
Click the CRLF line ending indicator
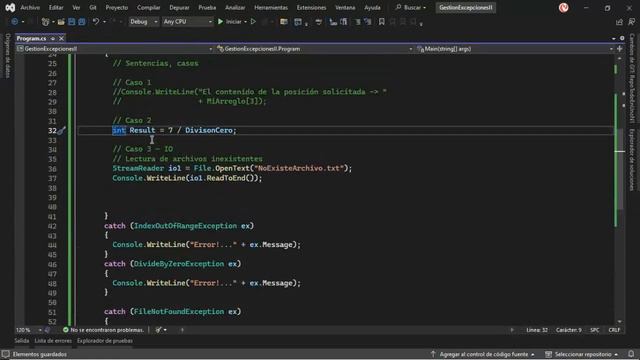pos(614,330)
